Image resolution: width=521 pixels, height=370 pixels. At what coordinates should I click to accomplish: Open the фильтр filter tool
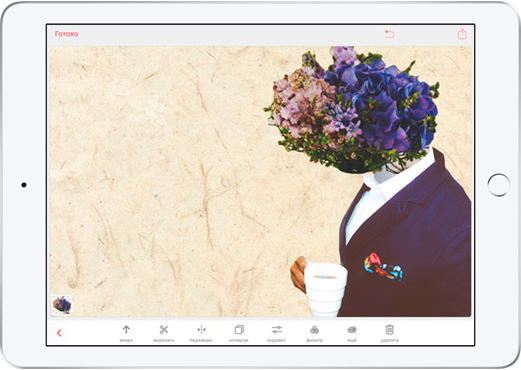click(314, 333)
